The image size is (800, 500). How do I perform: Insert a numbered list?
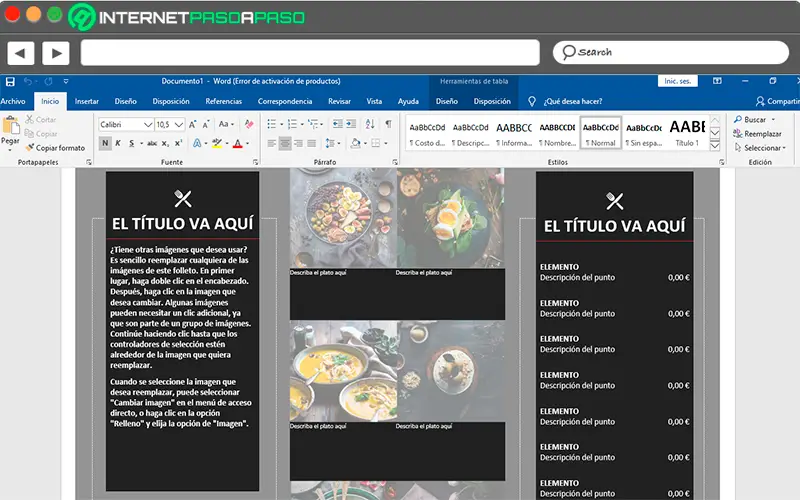(292, 124)
